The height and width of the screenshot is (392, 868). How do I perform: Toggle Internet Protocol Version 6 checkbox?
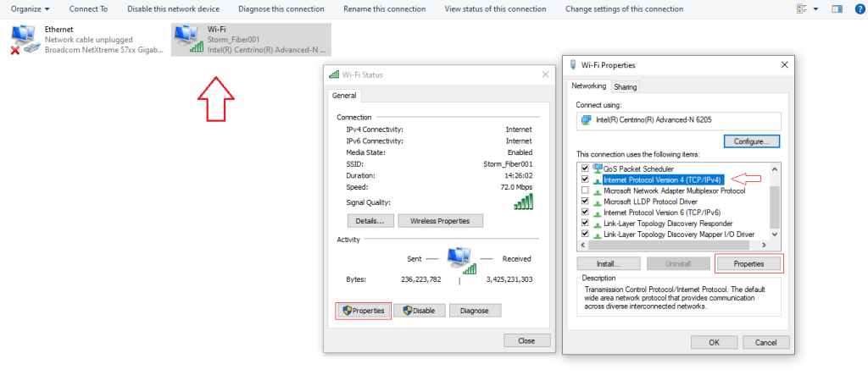[585, 213]
